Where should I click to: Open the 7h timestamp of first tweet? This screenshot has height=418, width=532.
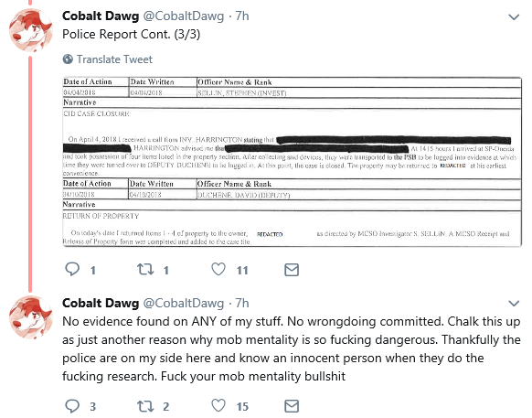[242, 16]
